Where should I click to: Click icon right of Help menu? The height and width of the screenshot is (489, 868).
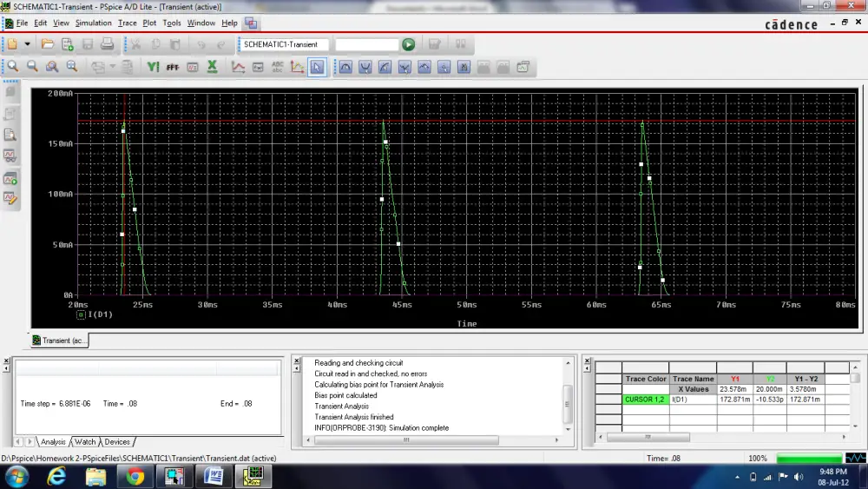251,23
